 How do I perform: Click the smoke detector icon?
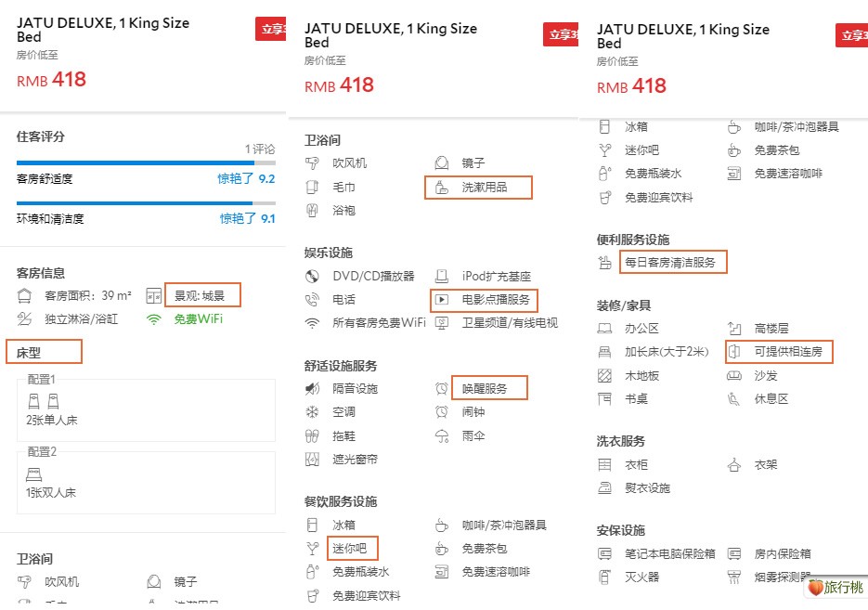(x=734, y=577)
